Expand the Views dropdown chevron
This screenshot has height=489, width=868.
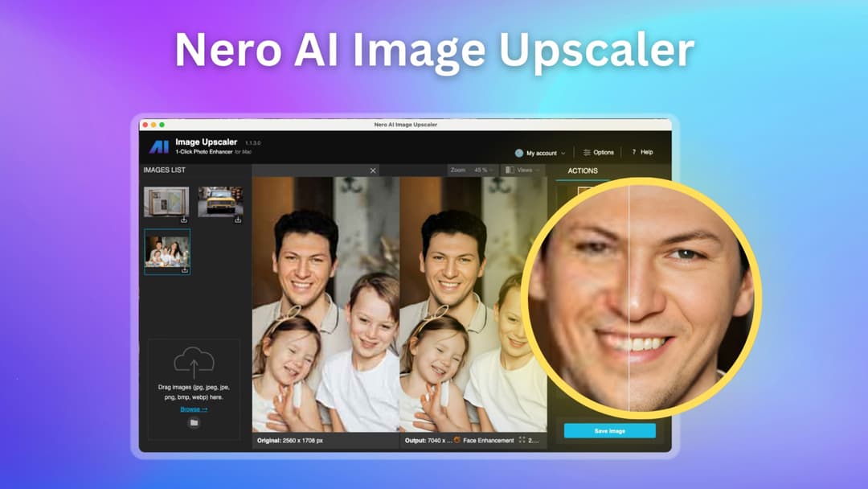[x=538, y=169]
